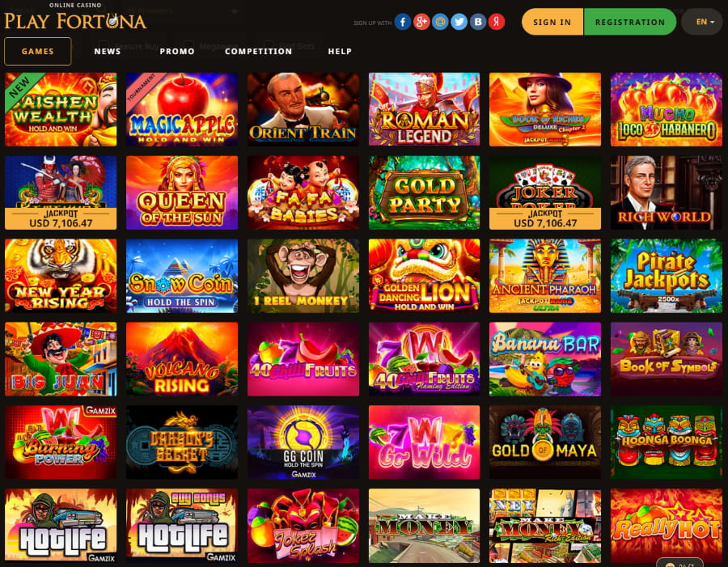The image size is (728, 567).
Task: Launch the Magic Apple game thumbnail
Action: [182, 109]
